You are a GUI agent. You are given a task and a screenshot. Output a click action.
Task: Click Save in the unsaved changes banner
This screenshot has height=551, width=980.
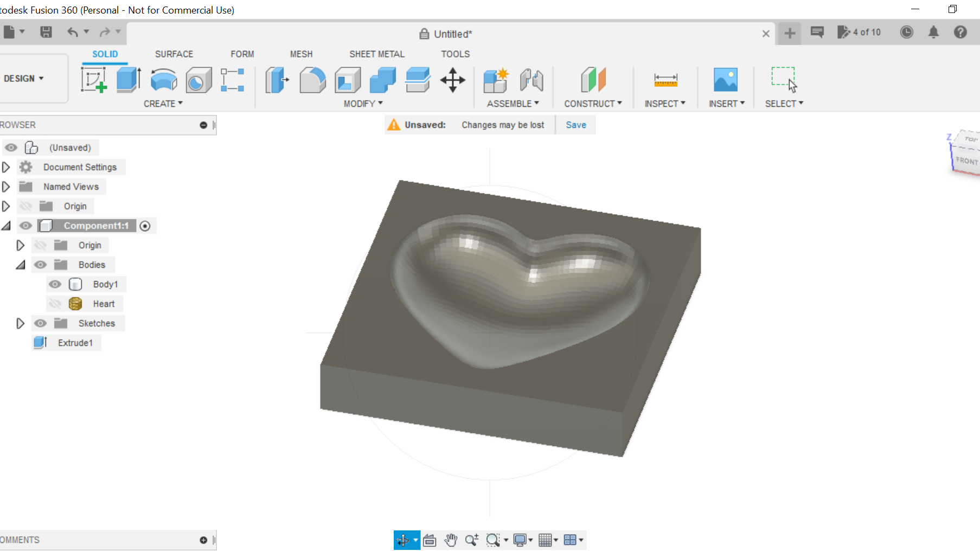pos(575,125)
